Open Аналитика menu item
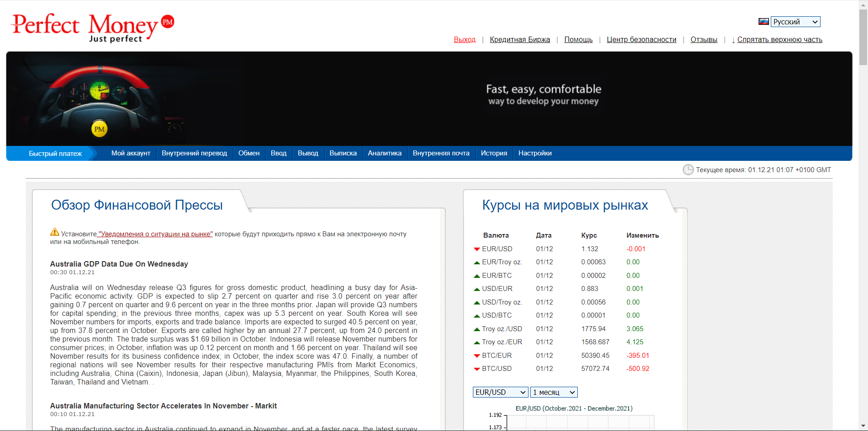 [385, 153]
